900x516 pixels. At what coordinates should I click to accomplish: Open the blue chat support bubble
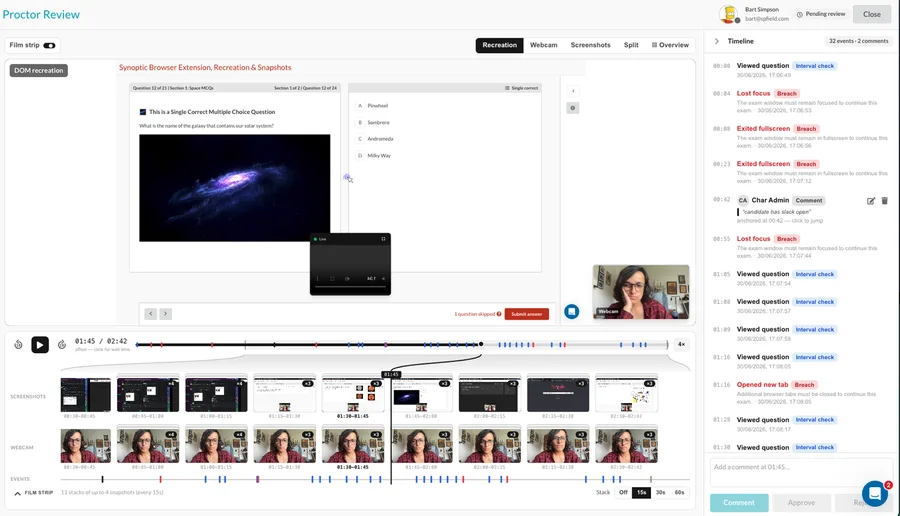(875, 493)
